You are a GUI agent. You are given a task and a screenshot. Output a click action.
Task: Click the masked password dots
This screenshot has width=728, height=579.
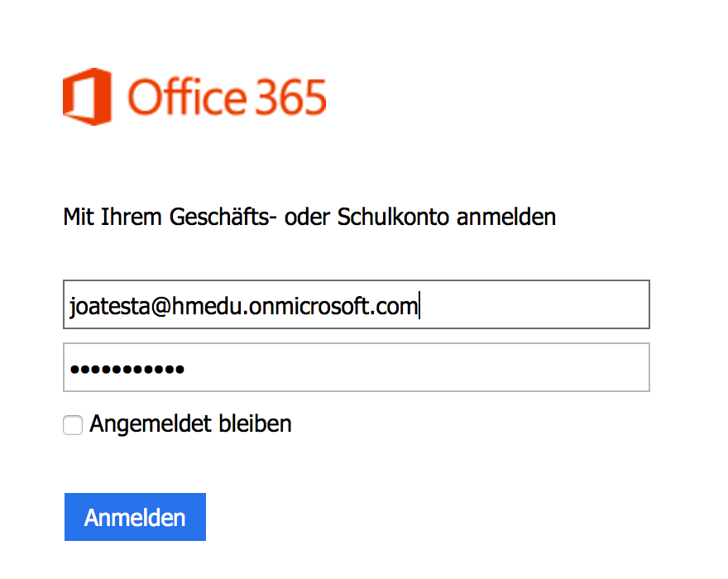[x=127, y=370]
